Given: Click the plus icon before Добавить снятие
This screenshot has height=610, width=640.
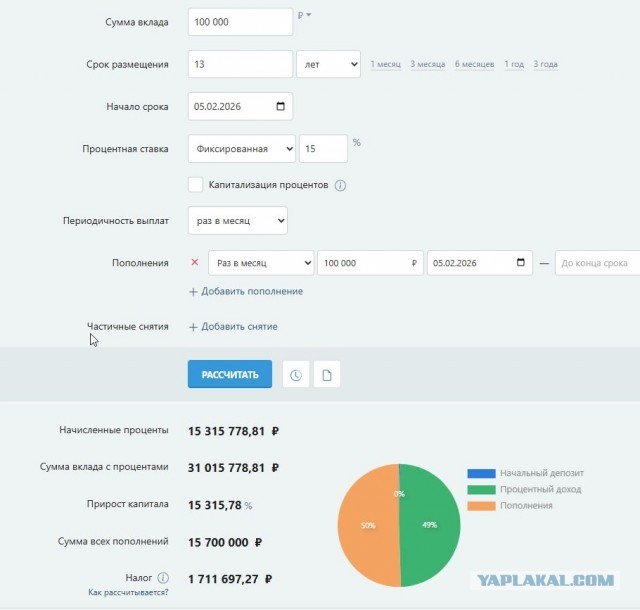Looking at the screenshot, I should 193,327.
